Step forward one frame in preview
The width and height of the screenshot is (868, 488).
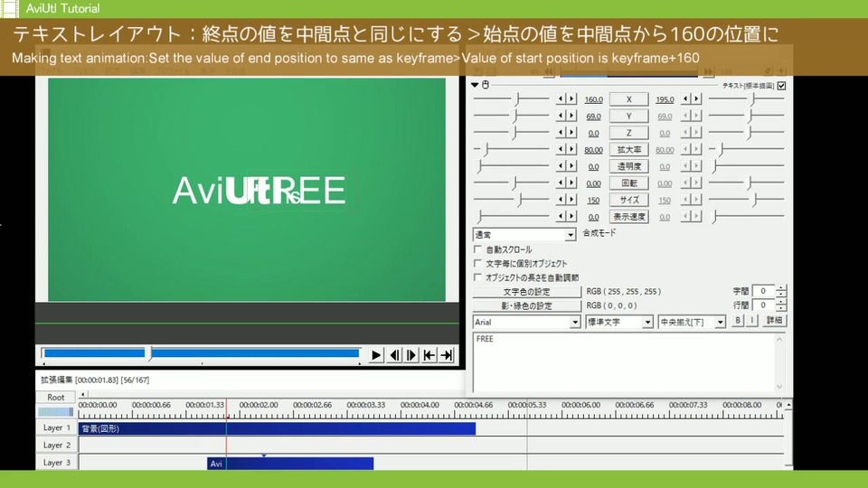click(x=411, y=355)
